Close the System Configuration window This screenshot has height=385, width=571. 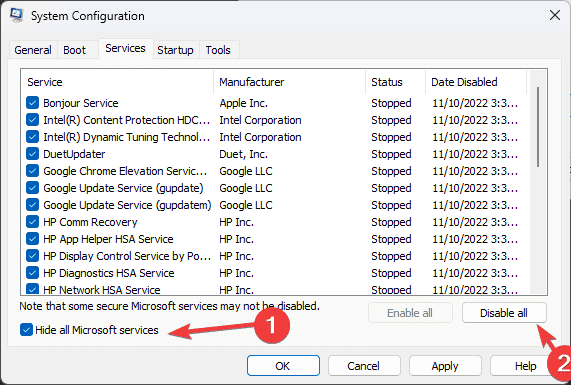pos(555,15)
